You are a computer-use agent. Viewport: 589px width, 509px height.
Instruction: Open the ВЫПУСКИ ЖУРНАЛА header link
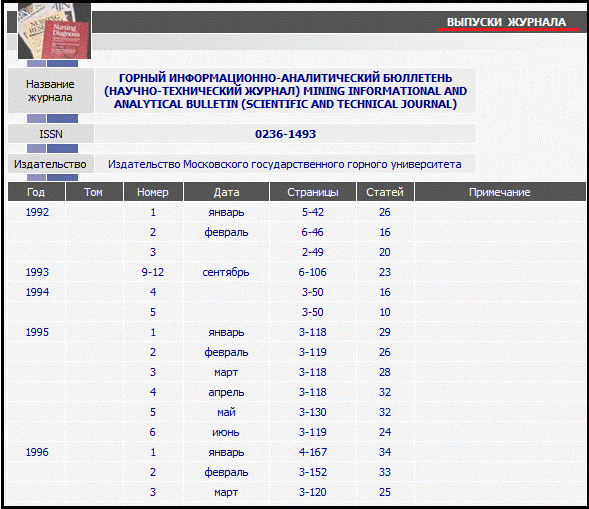(x=506, y=22)
